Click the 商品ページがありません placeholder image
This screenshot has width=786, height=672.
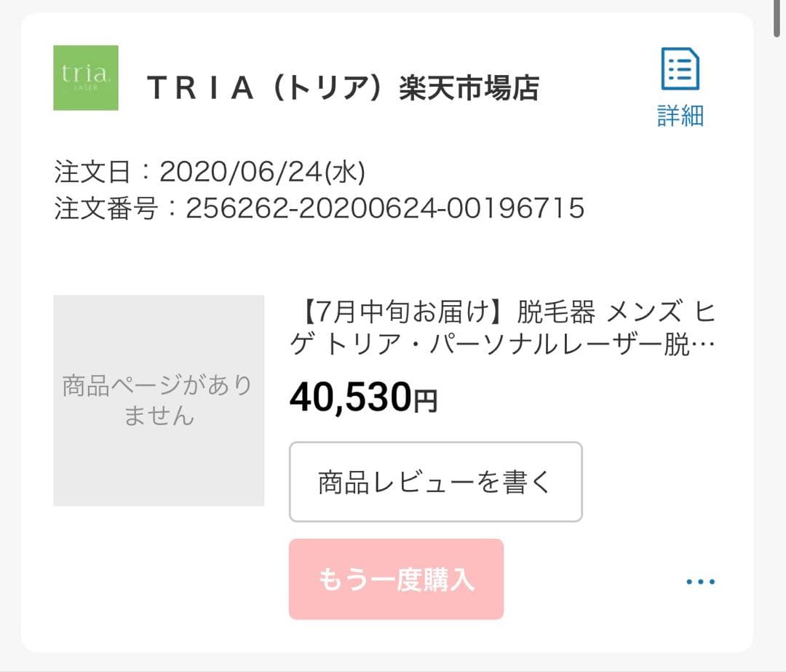coord(159,400)
